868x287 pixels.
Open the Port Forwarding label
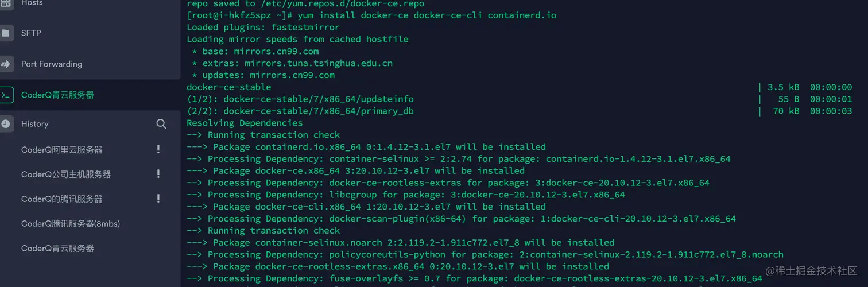click(52, 64)
